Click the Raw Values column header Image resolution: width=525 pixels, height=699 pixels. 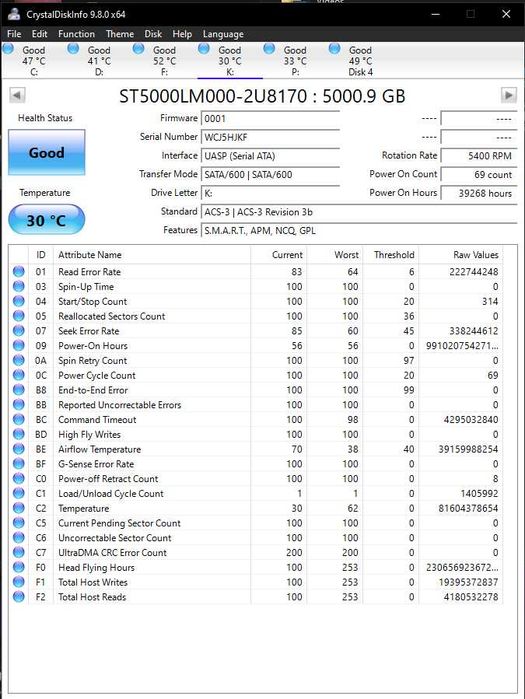click(x=461, y=255)
